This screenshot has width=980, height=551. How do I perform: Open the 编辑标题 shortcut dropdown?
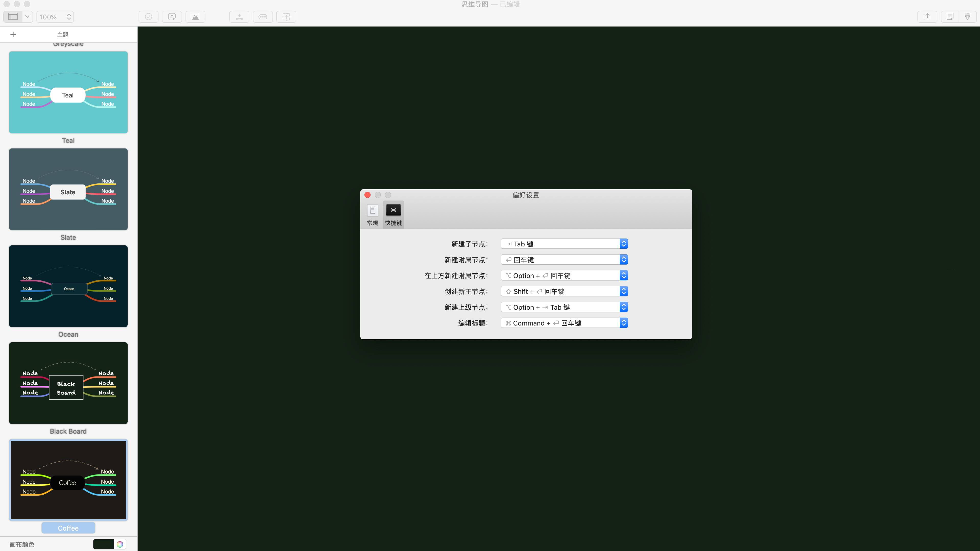coord(564,323)
